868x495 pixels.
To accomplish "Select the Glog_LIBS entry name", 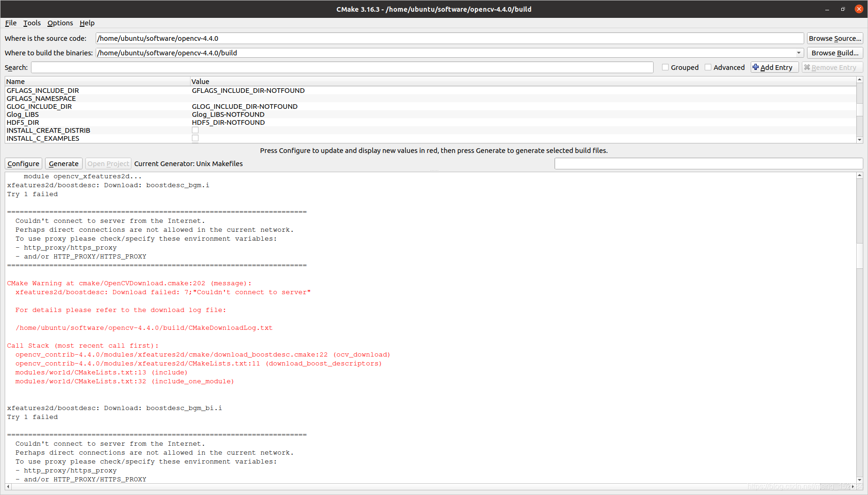I will pos(23,114).
